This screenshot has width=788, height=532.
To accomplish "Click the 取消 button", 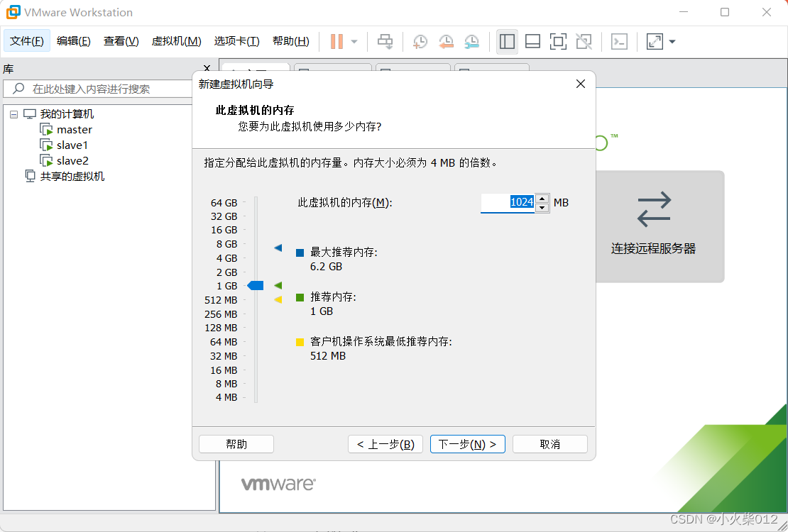I will 549,444.
